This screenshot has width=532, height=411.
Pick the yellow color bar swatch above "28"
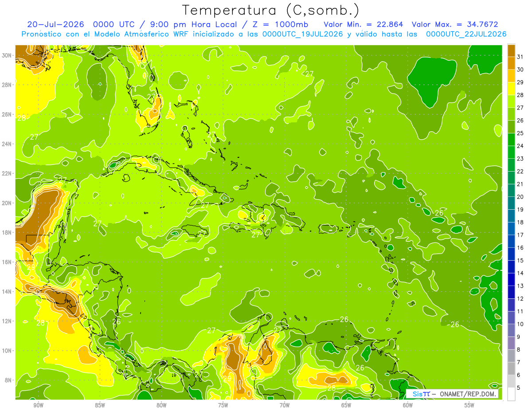click(x=512, y=88)
